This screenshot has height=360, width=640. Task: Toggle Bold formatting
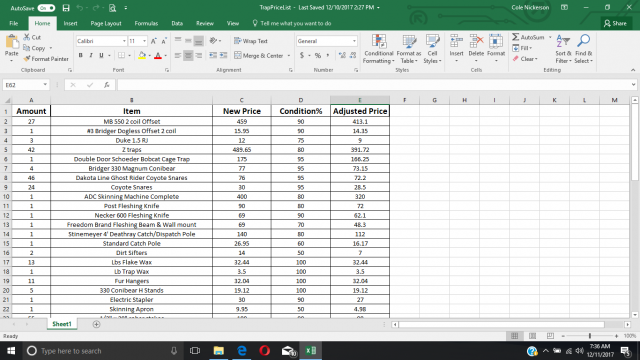pos(80,56)
